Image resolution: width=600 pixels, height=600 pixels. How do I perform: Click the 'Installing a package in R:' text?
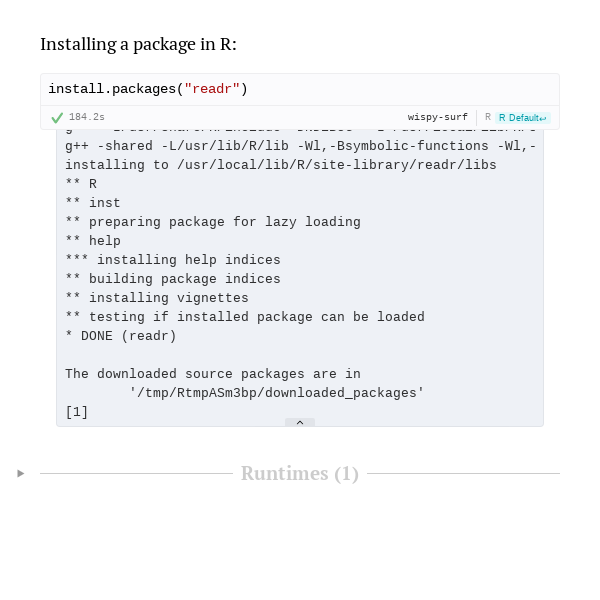coord(139,44)
